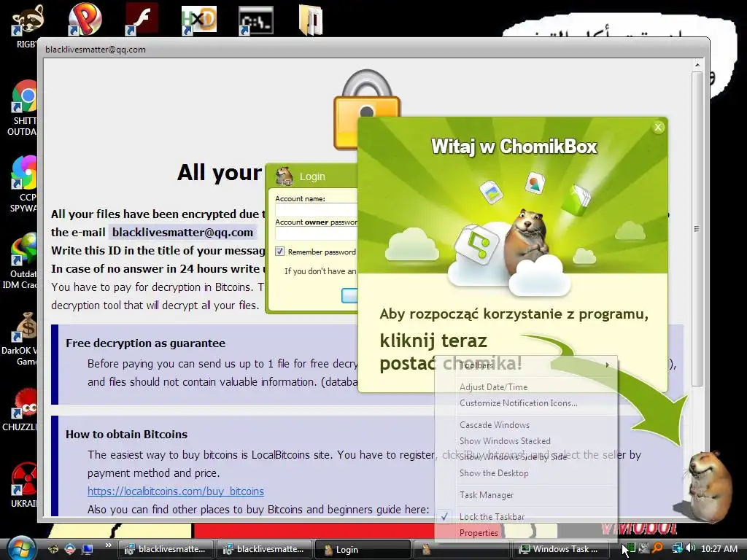Launch the CHUZZLE red fuzzy desktop icon
The height and width of the screenshot is (560, 747).
click(x=21, y=410)
